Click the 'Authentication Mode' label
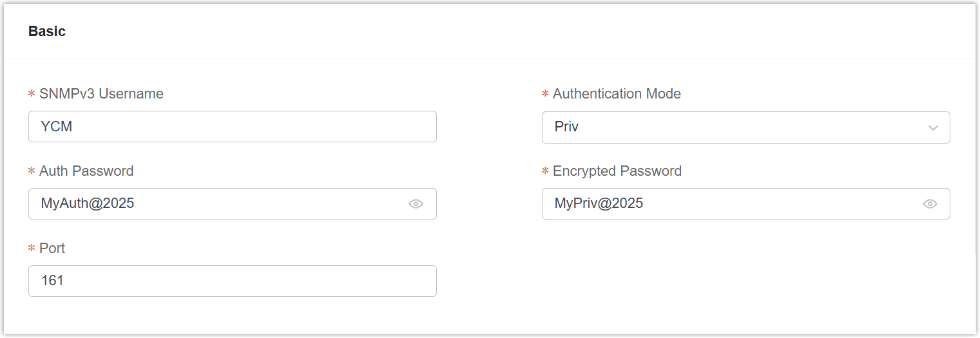The image size is (980, 338). click(x=617, y=94)
